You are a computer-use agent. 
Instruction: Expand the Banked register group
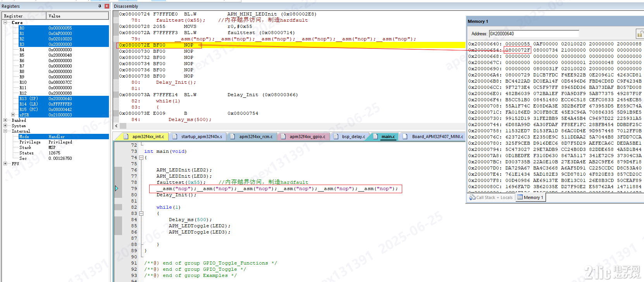point(5,120)
